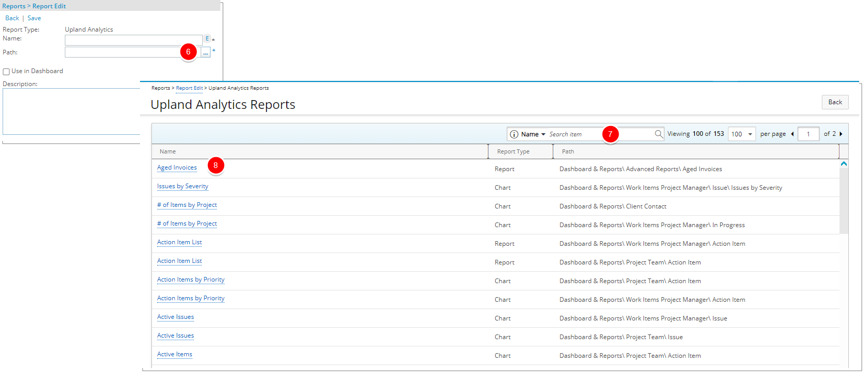Open the Active Items link

(x=175, y=354)
